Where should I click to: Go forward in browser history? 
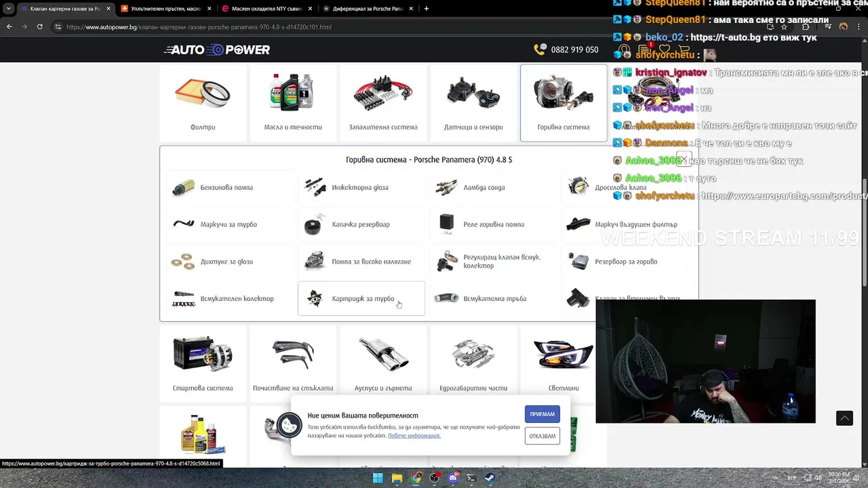pos(24,26)
